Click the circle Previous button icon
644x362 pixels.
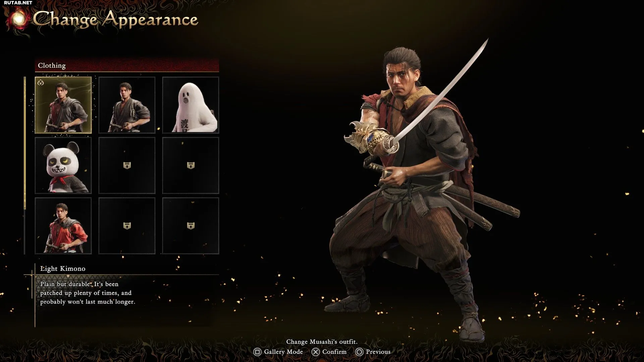pos(359,352)
